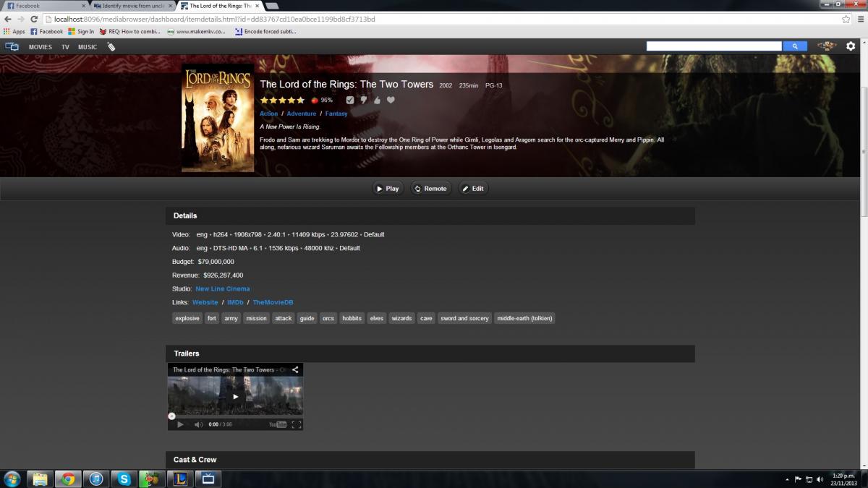Go to the TV section
This screenshot has height=488, width=868.
pyautogui.click(x=65, y=47)
